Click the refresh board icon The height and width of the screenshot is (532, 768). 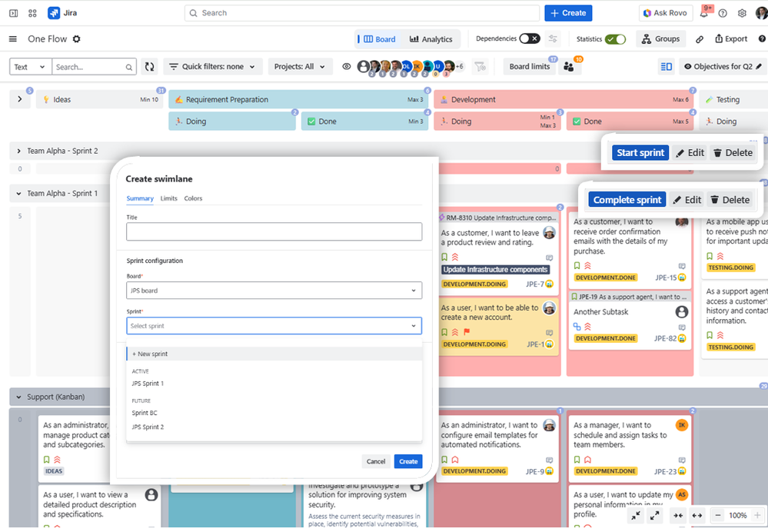pyautogui.click(x=149, y=66)
